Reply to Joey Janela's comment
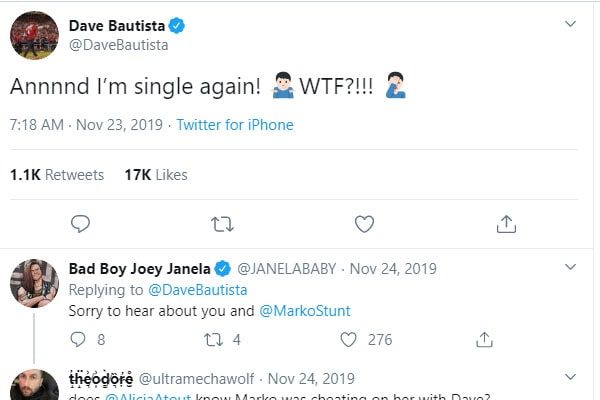Viewport: 600px width, 400px height. tap(78, 339)
